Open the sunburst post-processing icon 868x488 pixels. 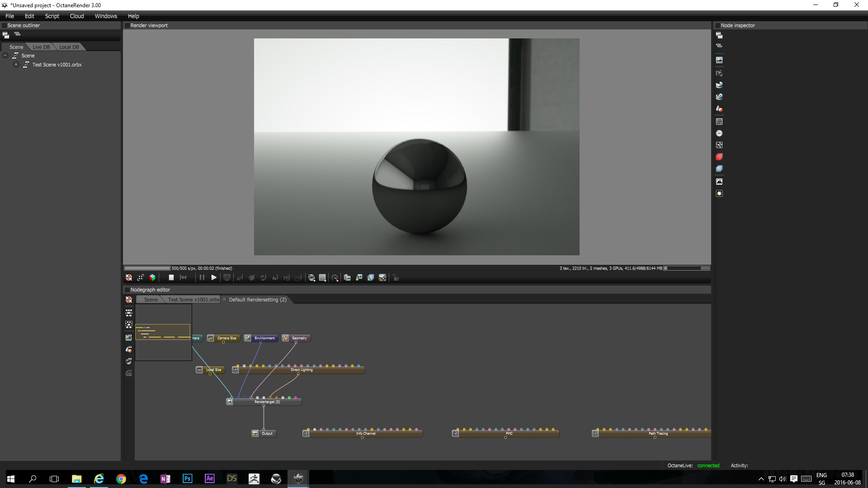point(719,193)
